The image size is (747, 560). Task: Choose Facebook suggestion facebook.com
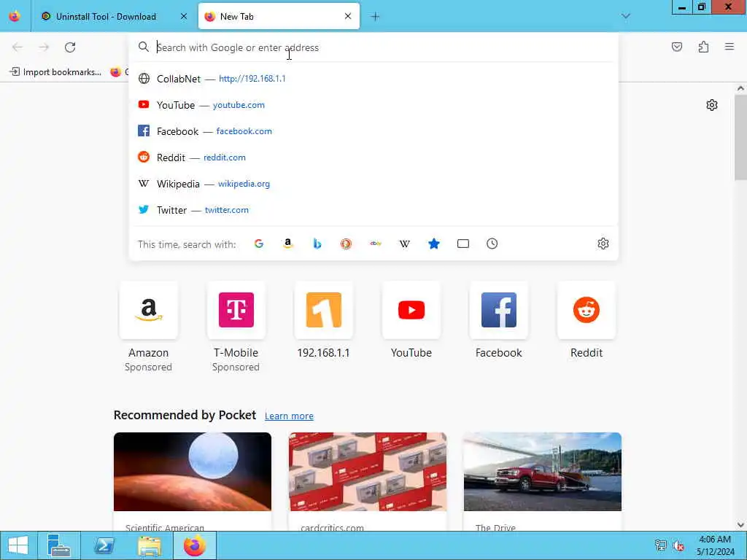tap(373, 131)
